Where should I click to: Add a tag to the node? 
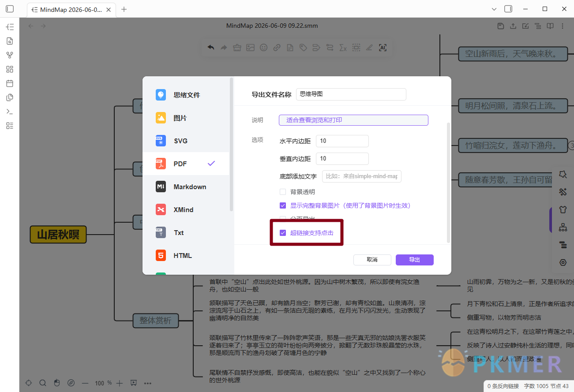pos(303,48)
